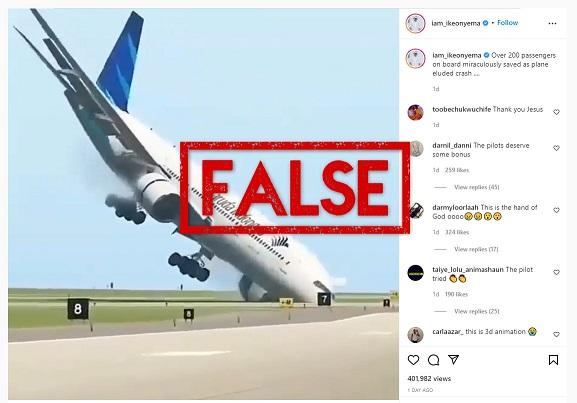Open the comment bubble icon
The width and height of the screenshot is (577, 403).
pyautogui.click(x=433, y=360)
